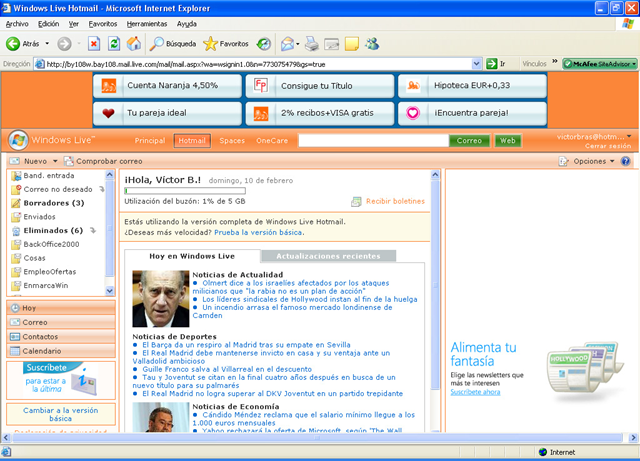Click Prueba la versión básica link
This screenshot has height=461, width=640.
258,232
